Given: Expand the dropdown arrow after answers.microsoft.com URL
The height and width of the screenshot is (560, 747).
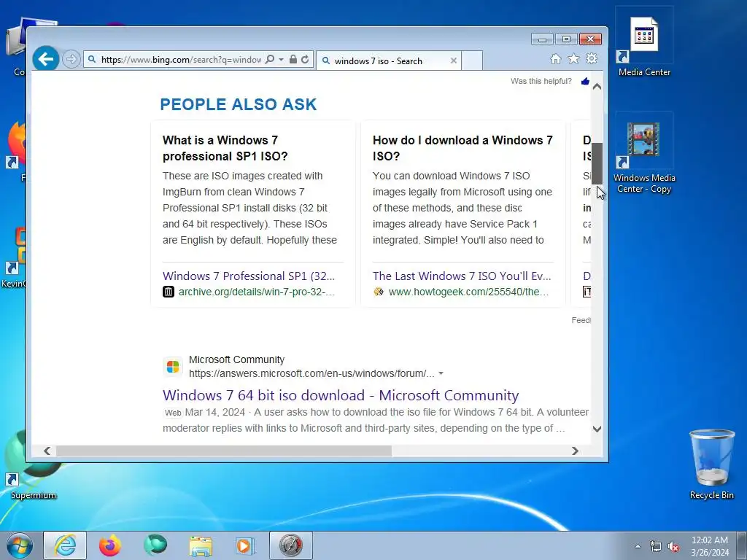Looking at the screenshot, I should (x=441, y=373).
